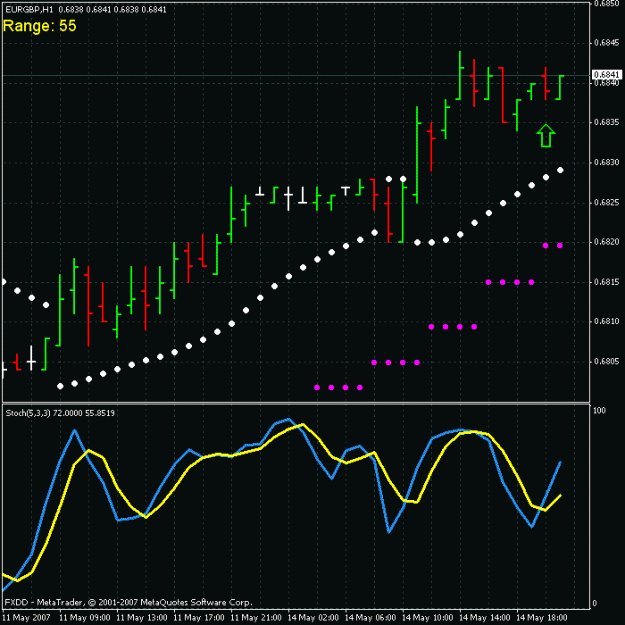This screenshot has height=625, width=625.
Task: Click the 0.6835 price axis label
Action: [x=607, y=122]
